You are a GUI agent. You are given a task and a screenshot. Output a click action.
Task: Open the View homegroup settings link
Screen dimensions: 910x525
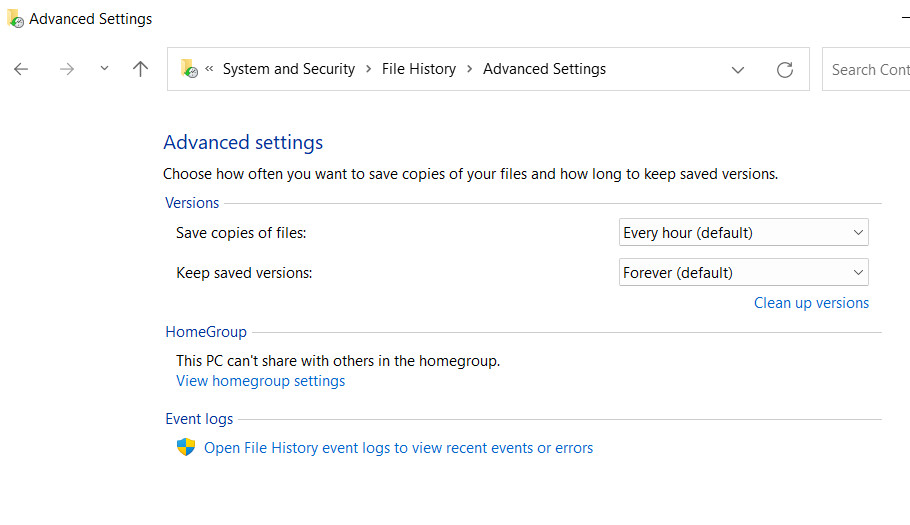260,381
